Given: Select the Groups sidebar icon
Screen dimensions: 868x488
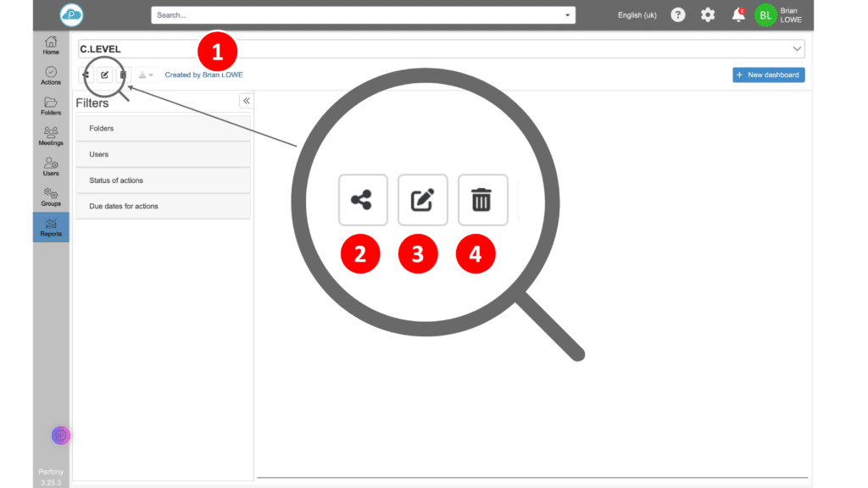Looking at the screenshot, I should [x=51, y=197].
